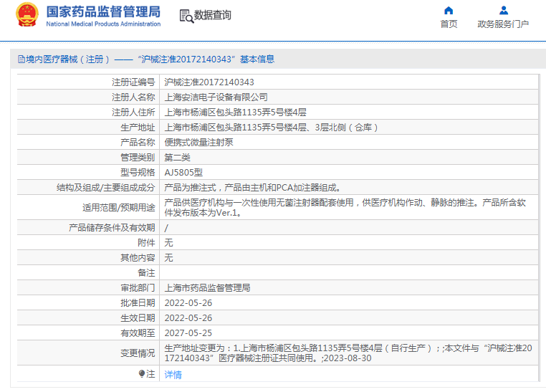
Task: Click the 附件 label
Action: 146,243
